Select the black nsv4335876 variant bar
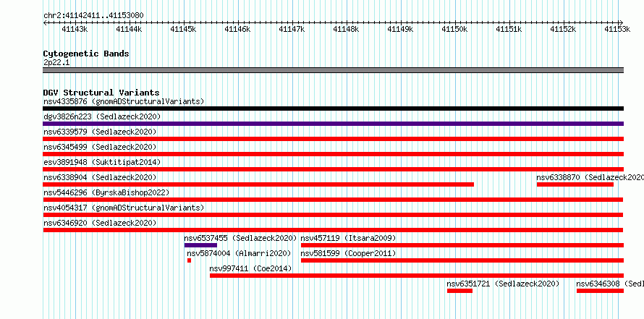The height and width of the screenshot is (319, 644). pos(333,109)
